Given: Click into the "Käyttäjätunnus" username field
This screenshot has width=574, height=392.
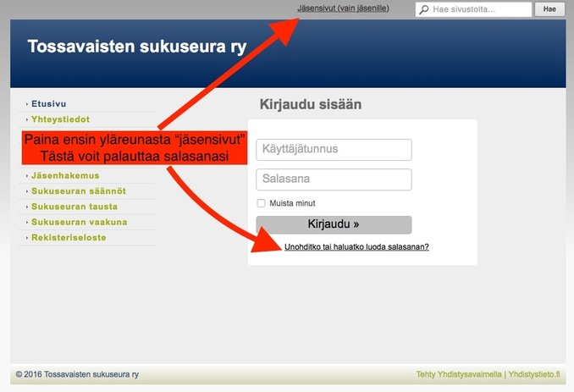Looking at the screenshot, I should pyautogui.click(x=334, y=150).
